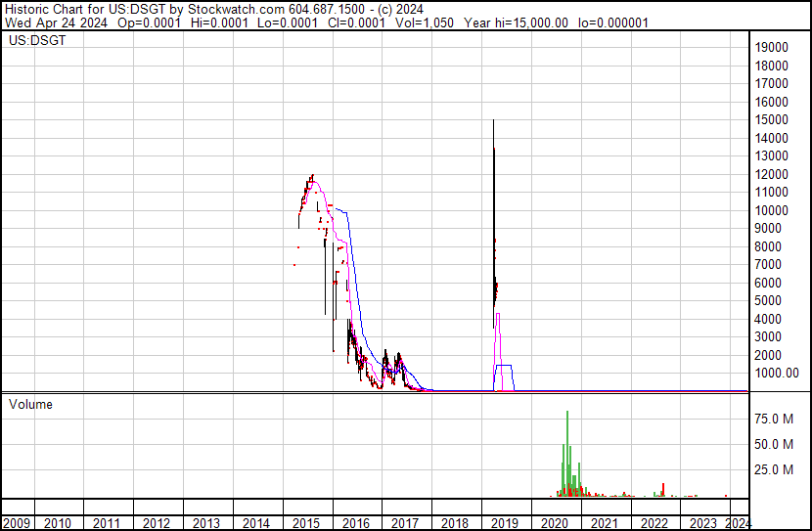Click the 2015 price peak near 12000
This screenshot has height=531, width=812.
tap(312, 176)
